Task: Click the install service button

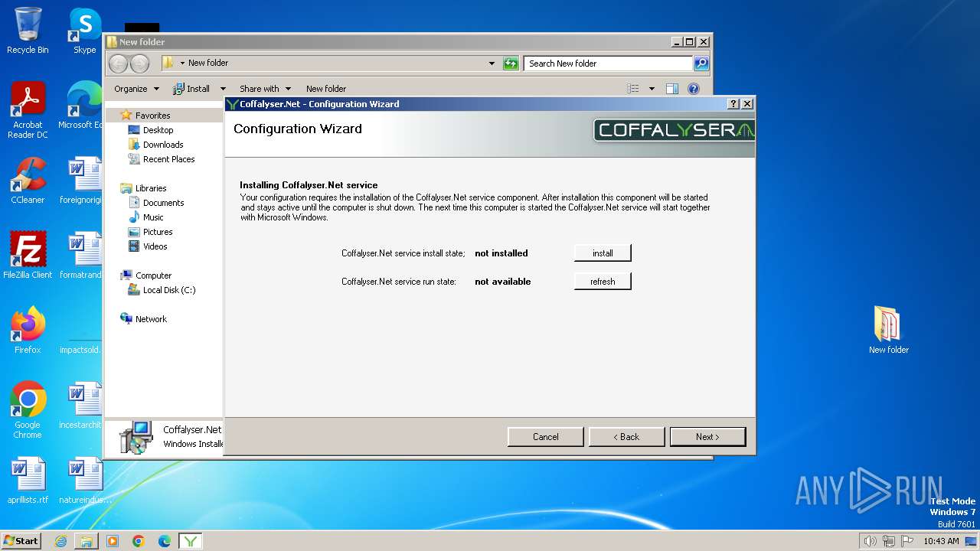Action: [603, 253]
